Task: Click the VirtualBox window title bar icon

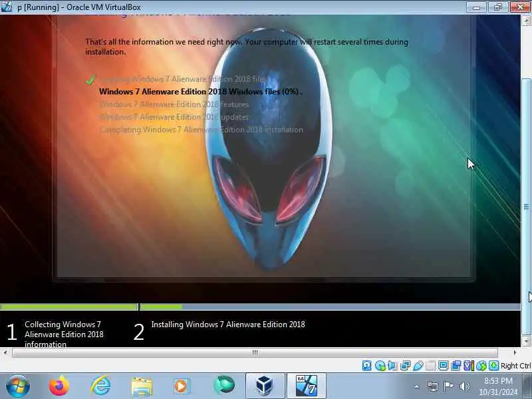Action: pos(7,7)
